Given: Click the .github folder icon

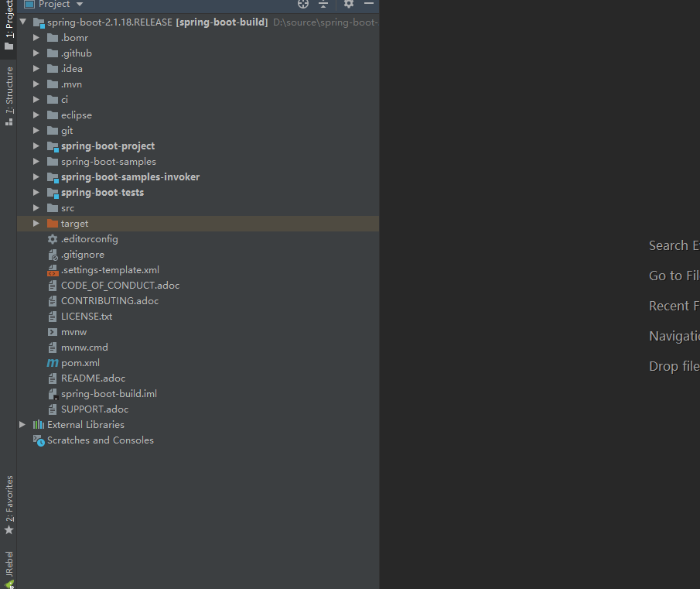Looking at the screenshot, I should [53, 53].
